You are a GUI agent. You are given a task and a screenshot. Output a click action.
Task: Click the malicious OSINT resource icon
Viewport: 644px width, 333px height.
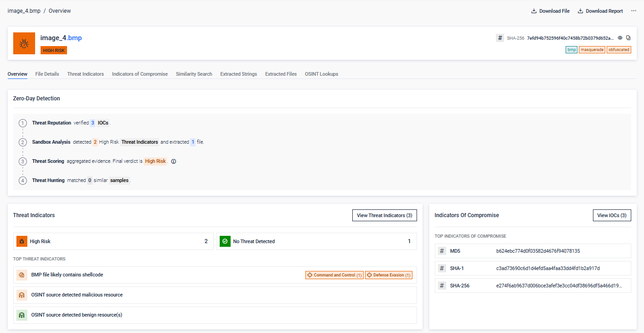22,295
